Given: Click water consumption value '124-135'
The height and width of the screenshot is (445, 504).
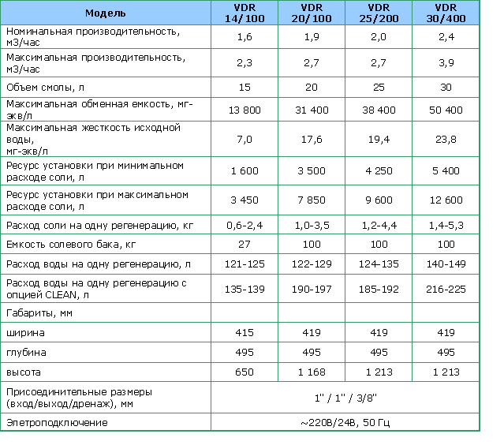Looking at the screenshot, I should coord(379,264).
